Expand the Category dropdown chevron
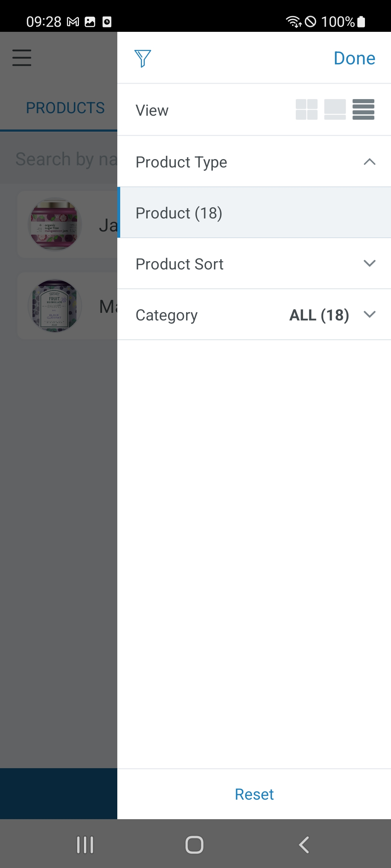 click(x=369, y=314)
